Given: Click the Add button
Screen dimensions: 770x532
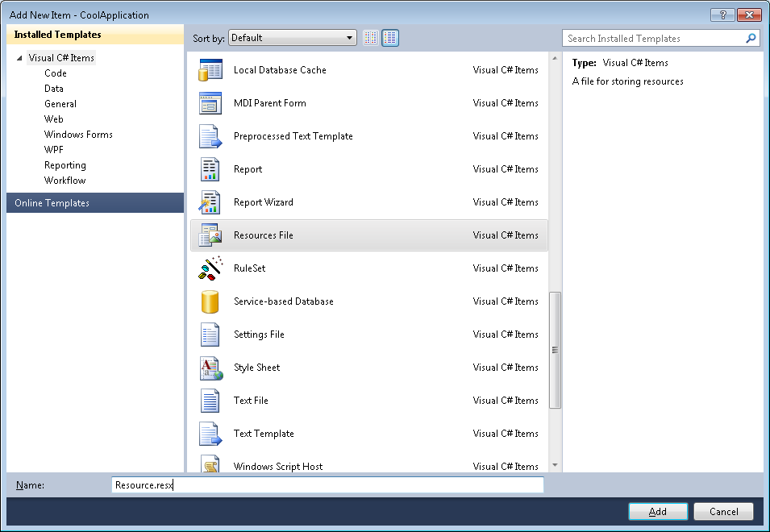Looking at the screenshot, I should (x=658, y=511).
